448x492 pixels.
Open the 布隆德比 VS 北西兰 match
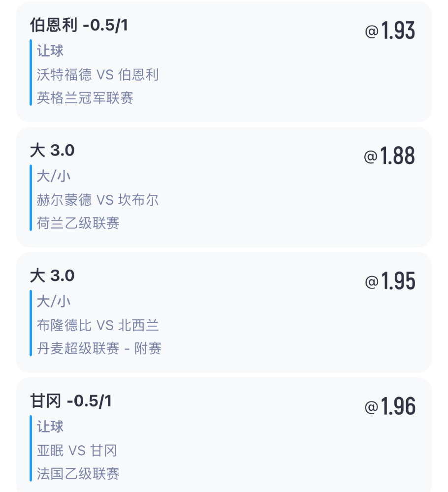(97, 325)
